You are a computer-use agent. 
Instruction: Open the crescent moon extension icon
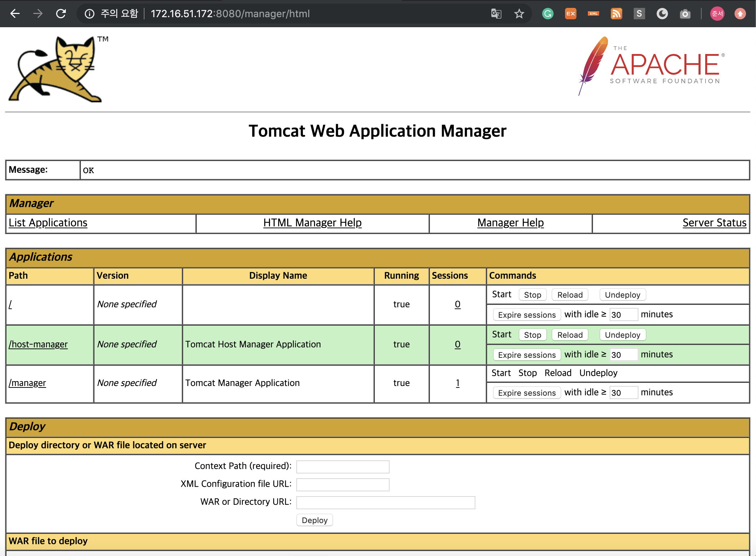(x=662, y=14)
